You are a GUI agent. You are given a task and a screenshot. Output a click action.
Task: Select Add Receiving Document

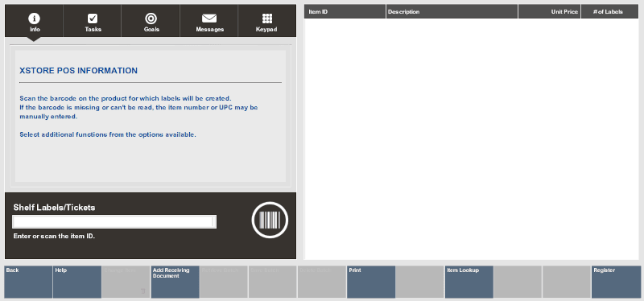click(x=175, y=282)
